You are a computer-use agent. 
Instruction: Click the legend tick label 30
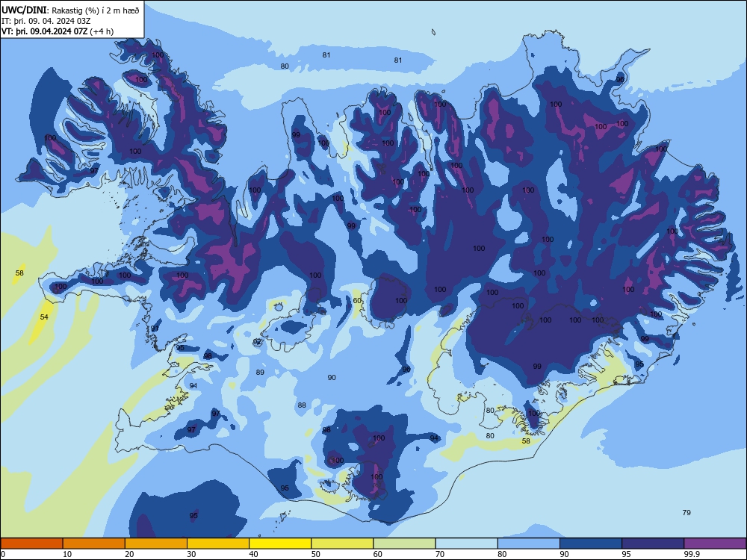pyautogui.click(x=191, y=554)
